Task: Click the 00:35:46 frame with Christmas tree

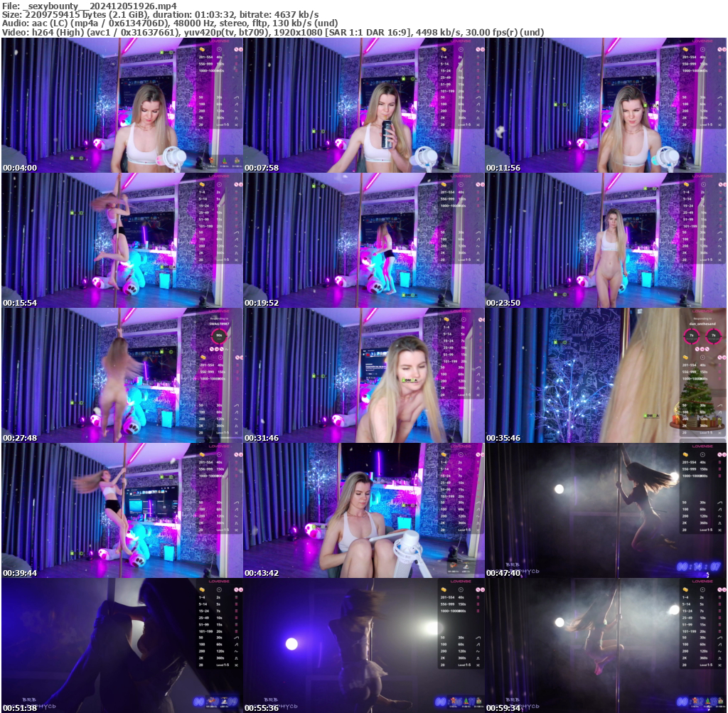Action: click(605, 375)
